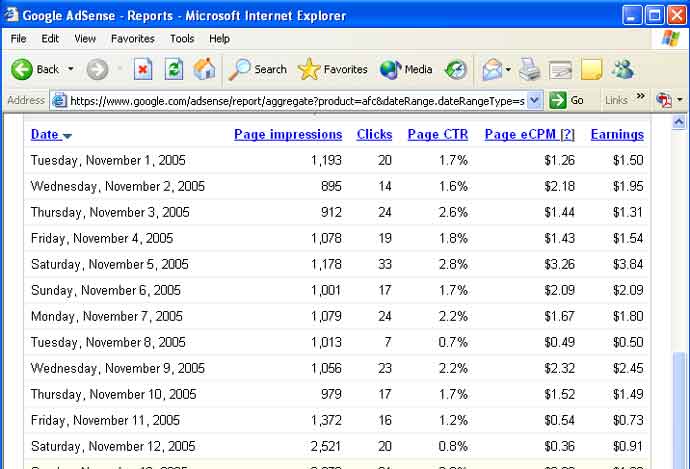690x469 pixels.
Task: Open the View menu
Action: click(85, 38)
